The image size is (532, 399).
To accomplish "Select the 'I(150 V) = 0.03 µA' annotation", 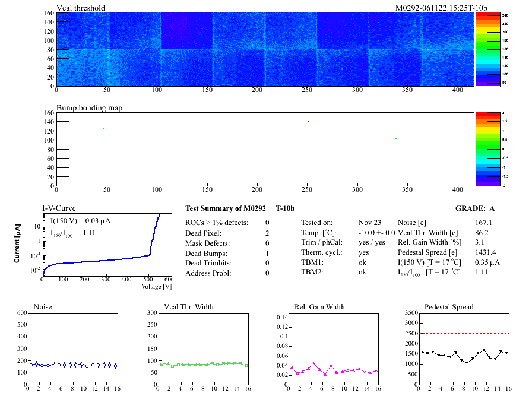I will [81, 221].
